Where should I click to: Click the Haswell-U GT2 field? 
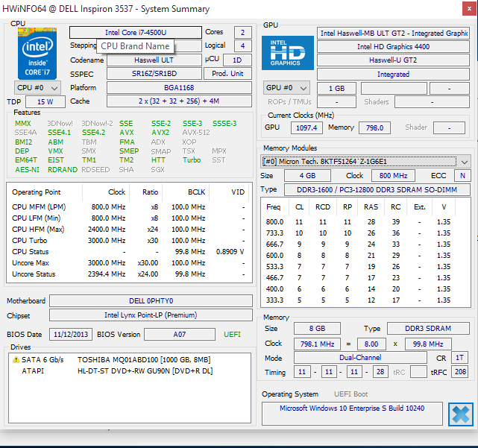coord(393,60)
